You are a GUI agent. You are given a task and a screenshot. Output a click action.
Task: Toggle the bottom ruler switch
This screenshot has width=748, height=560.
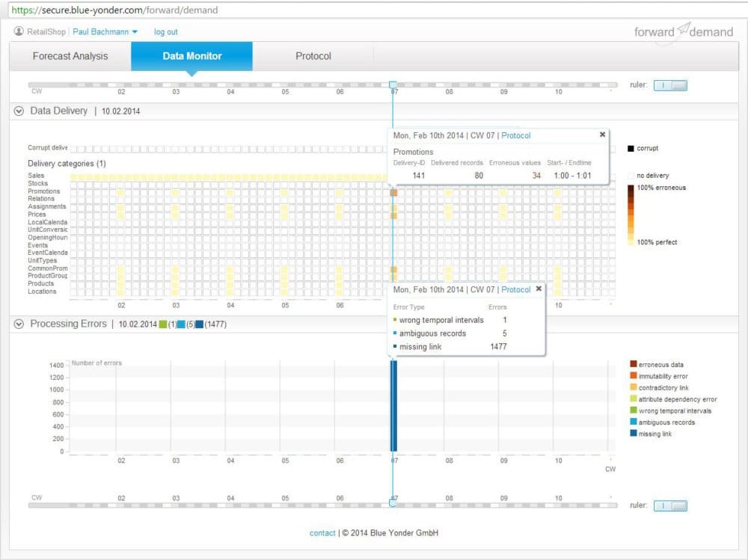pyautogui.click(x=670, y=505)
